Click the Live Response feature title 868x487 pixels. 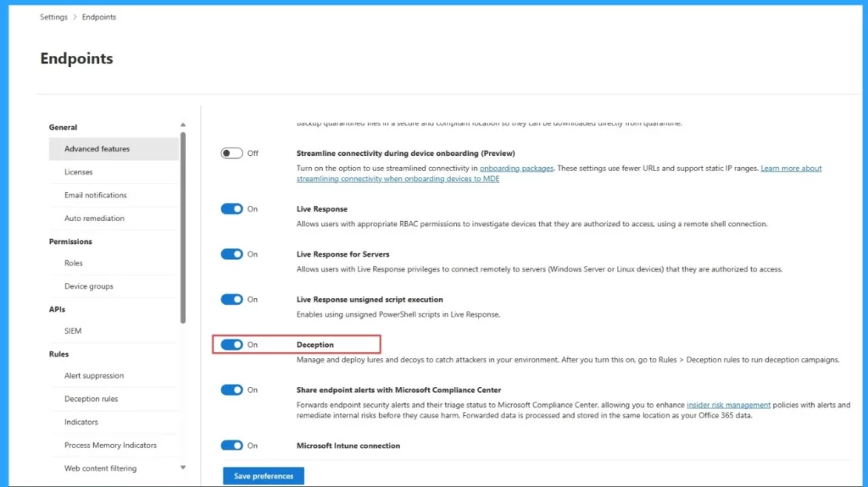321,209
